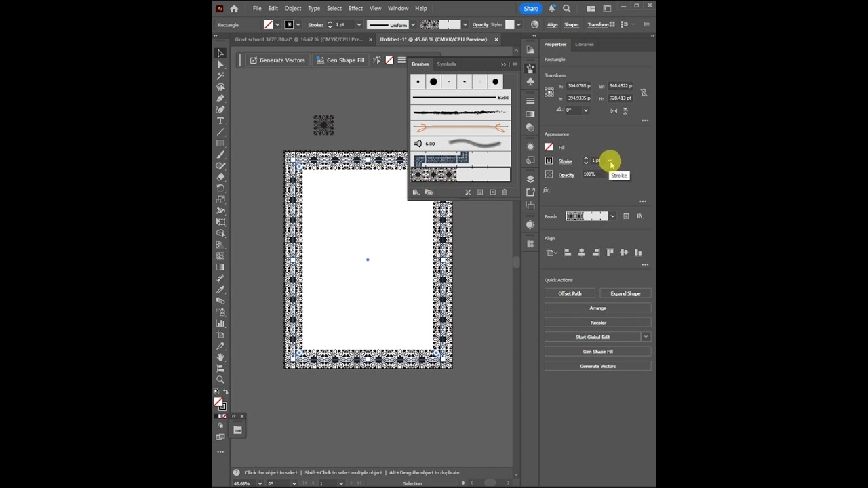Open the Layers panel icon in dock
The height and width of the screenshot is (488, 868).
click(530, 179)
